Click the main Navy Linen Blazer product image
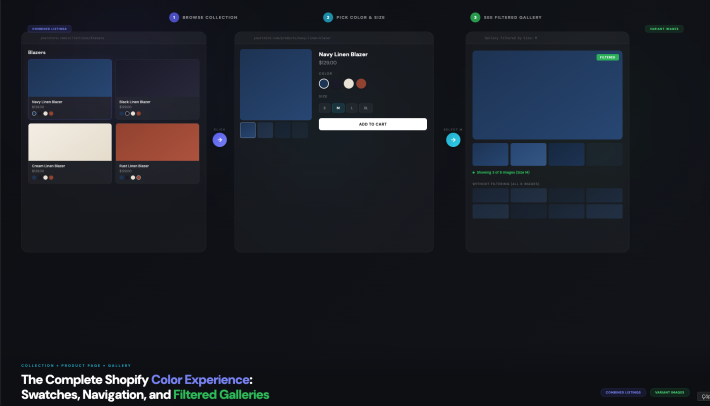 point(276,85)
